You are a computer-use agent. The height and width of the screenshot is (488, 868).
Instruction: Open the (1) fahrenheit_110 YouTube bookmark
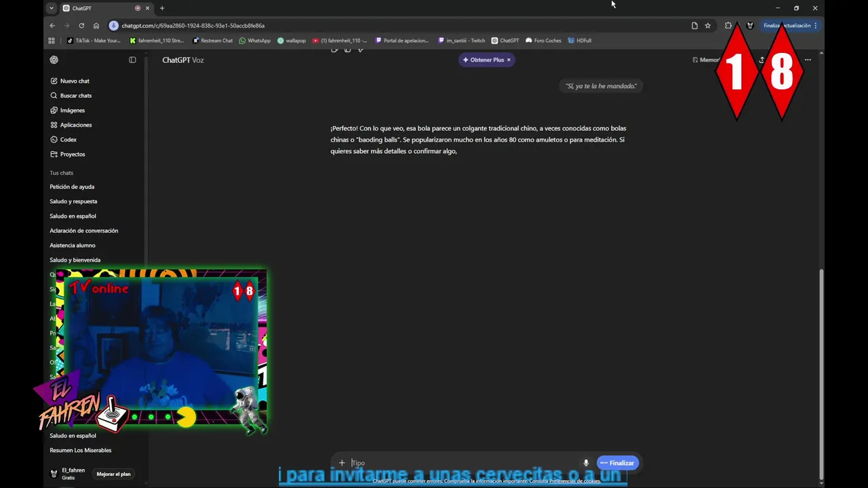tap(340, 41)
